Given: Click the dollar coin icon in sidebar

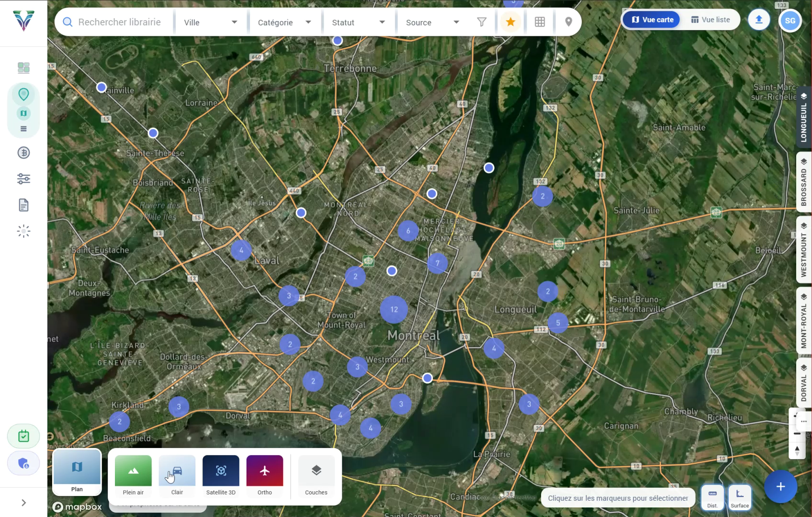Looking at the screenshot, I should click(23, 153).
